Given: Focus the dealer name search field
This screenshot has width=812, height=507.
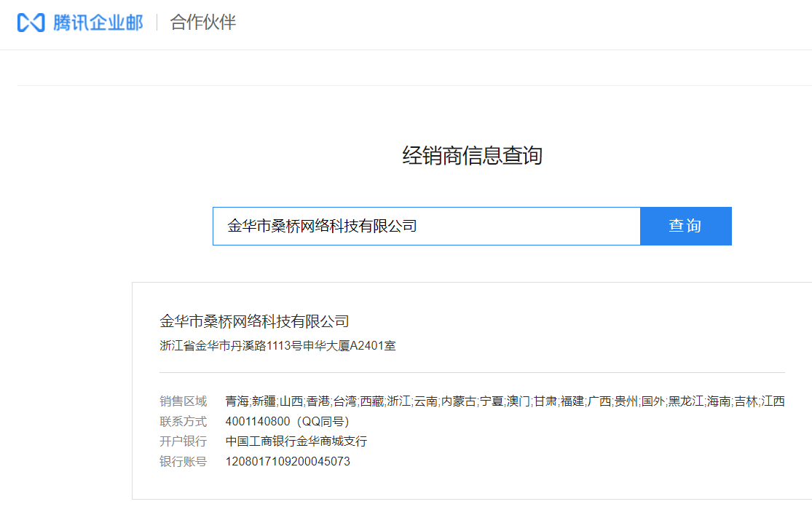Looking at the screenshot, I should (x=426, y=226).
